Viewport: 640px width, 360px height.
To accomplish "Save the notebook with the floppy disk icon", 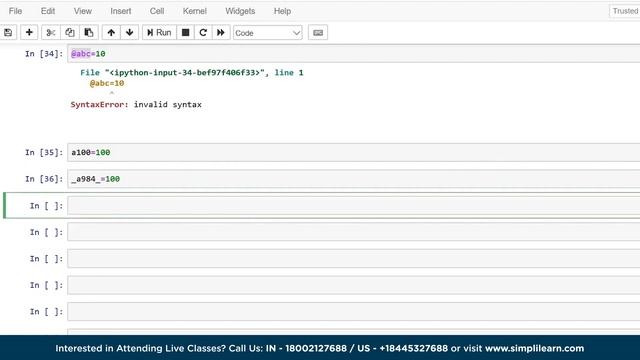I will pyautogui.click(x=8, y=33).
